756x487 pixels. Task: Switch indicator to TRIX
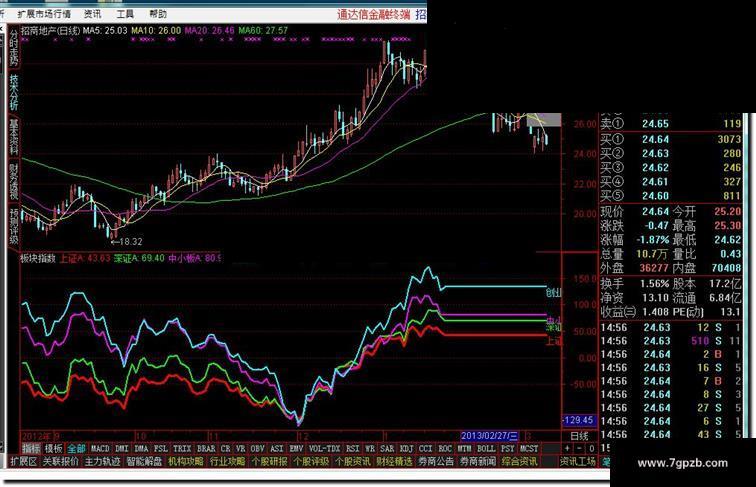[x=182, y=448]
